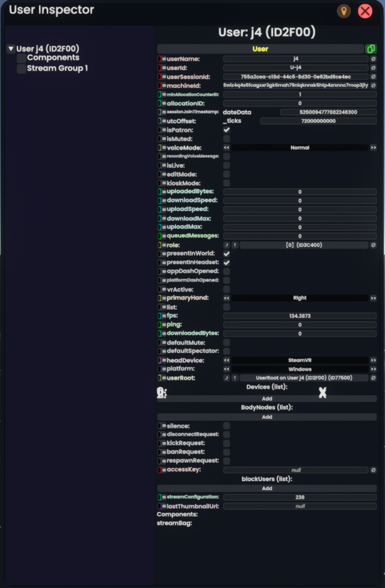The width and height of the screenshot is (385, 588).
Task: Click the purple handle beside headDevice
Action: [x=159, y=360]
